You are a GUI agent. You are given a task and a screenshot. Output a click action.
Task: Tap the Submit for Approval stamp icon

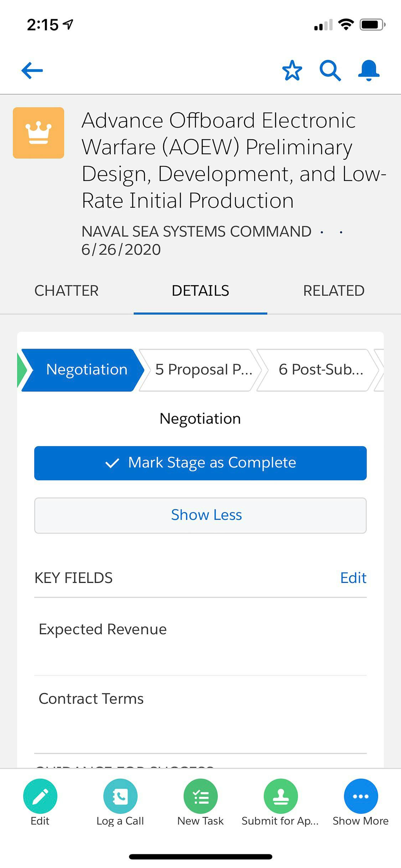[x=281, y=796]
